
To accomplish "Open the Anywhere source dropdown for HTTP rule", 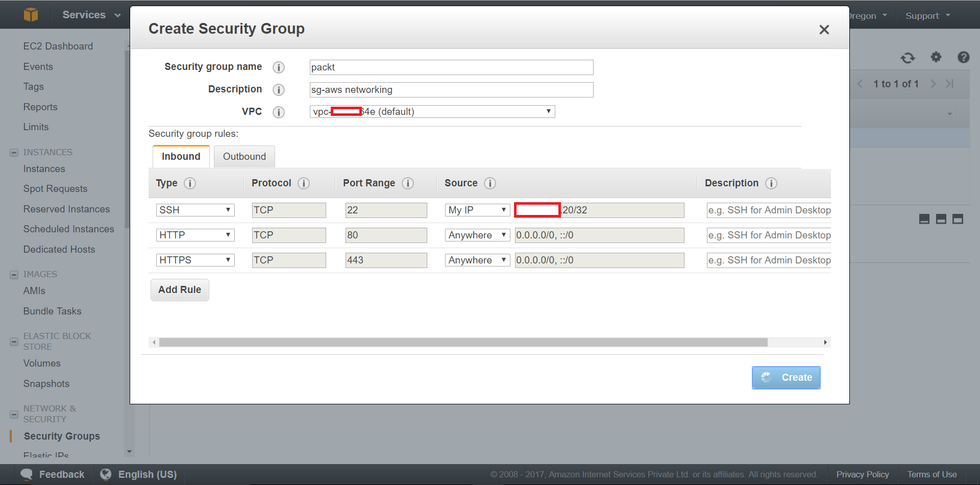I will 477,235.
